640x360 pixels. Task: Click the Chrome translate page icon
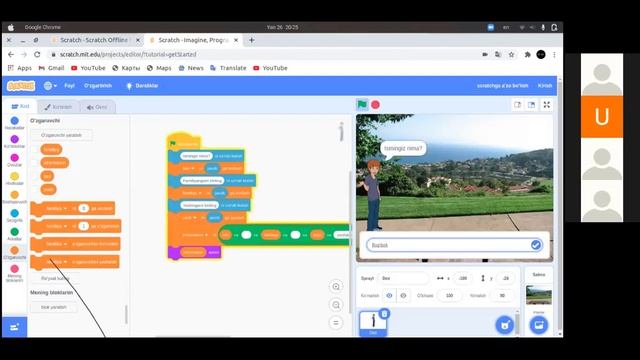[x=498, y=54]
